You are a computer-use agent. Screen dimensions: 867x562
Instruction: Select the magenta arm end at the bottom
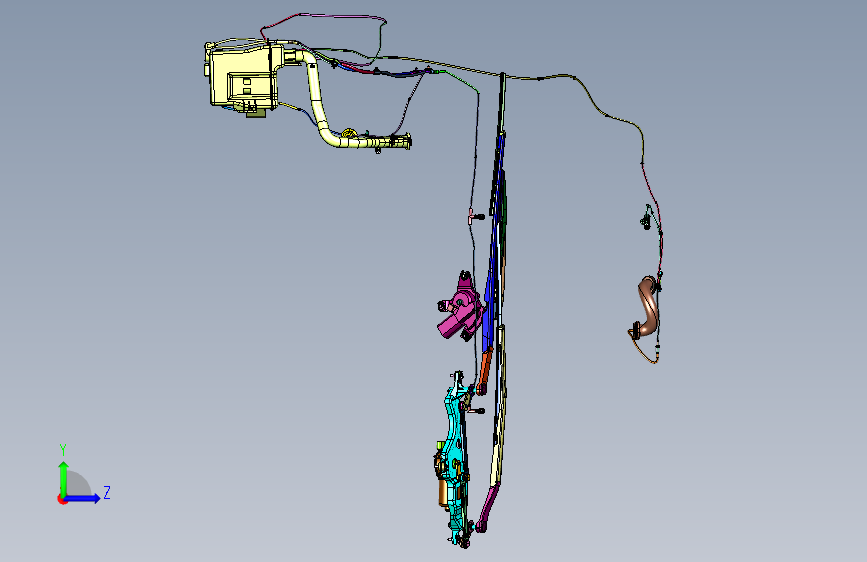488,507
